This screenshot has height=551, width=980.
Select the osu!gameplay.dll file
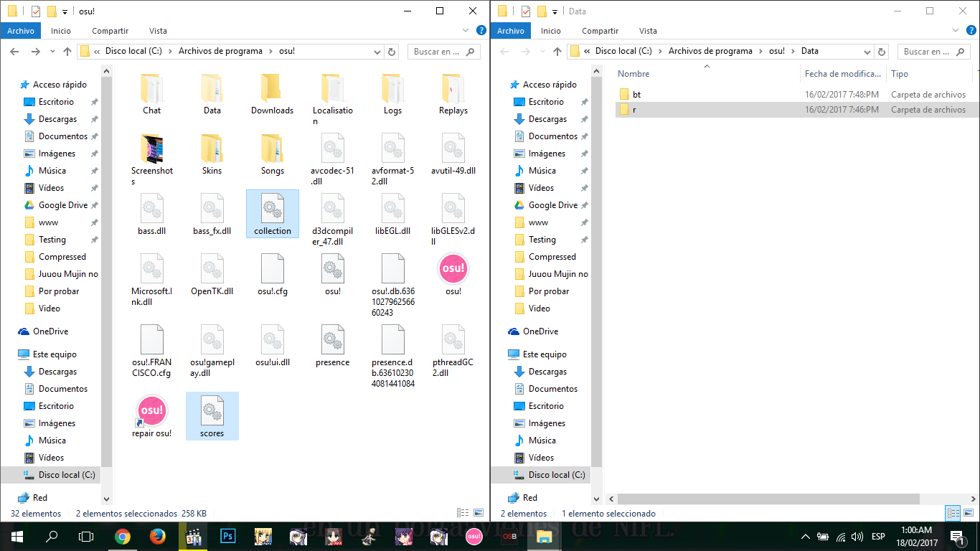point(212,351)
